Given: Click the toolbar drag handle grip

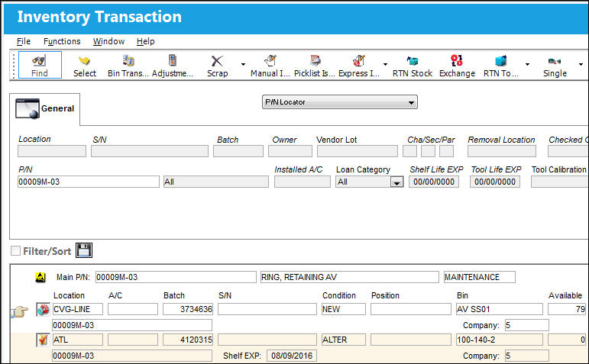Looking at the screenshot, I should click(x=14, y=66).
